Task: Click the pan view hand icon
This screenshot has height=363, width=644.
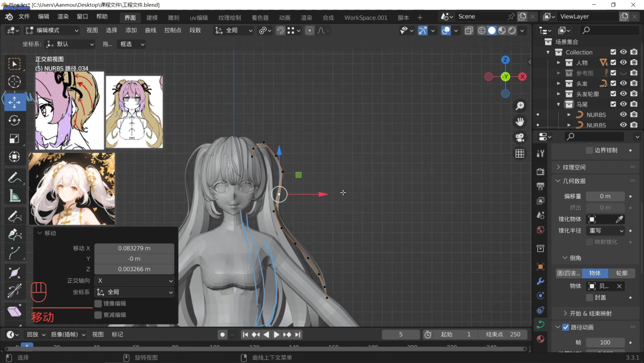Action: 520,122
